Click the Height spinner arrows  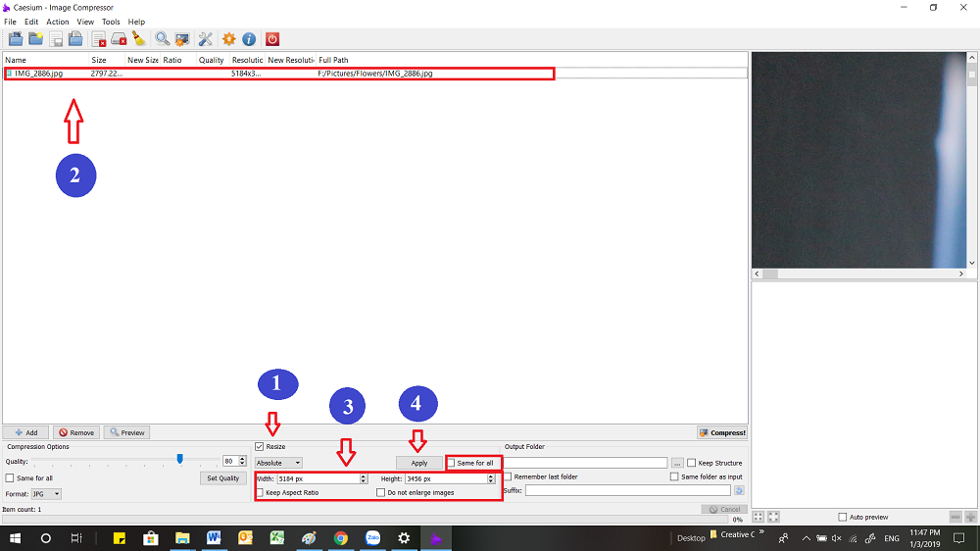[x=491, y=478]
